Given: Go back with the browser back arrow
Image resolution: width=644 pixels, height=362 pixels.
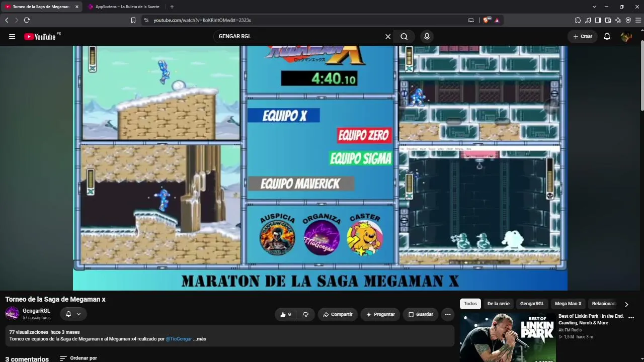Looking at the screenshot, I should pos(7,20).
